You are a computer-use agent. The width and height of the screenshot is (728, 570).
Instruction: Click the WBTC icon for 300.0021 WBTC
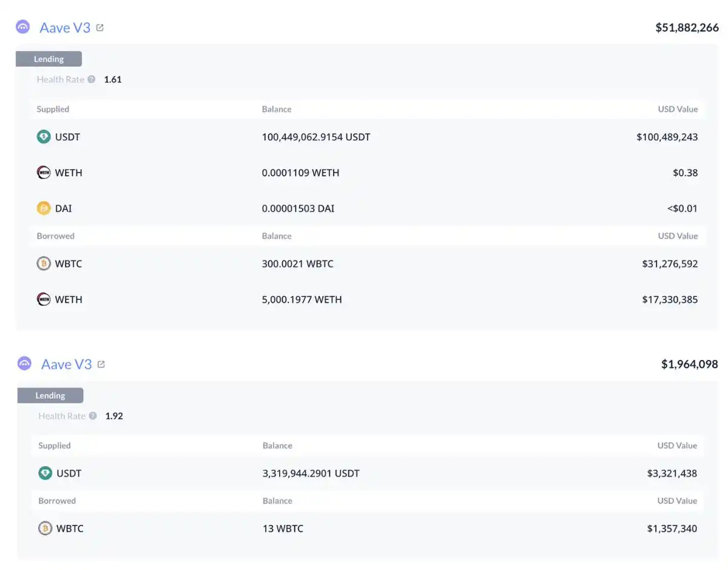coord(44,263)
